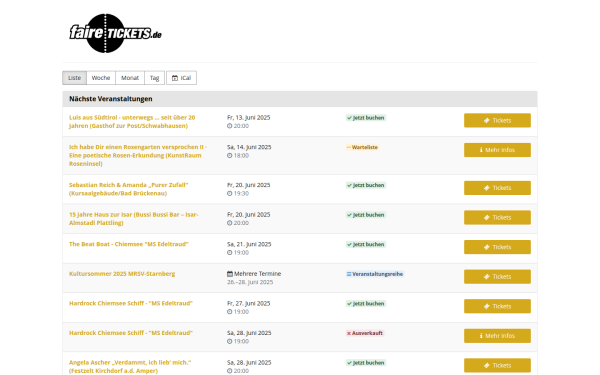
Task: Open The Beat Boat Chiemsee event link
Action: click(x=129, y=244)
